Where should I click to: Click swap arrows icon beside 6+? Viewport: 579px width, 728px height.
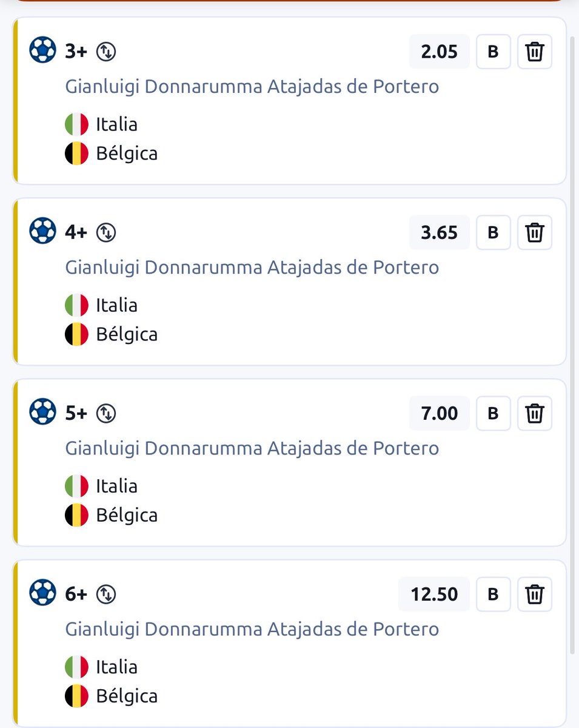click(x=106, y=595)
